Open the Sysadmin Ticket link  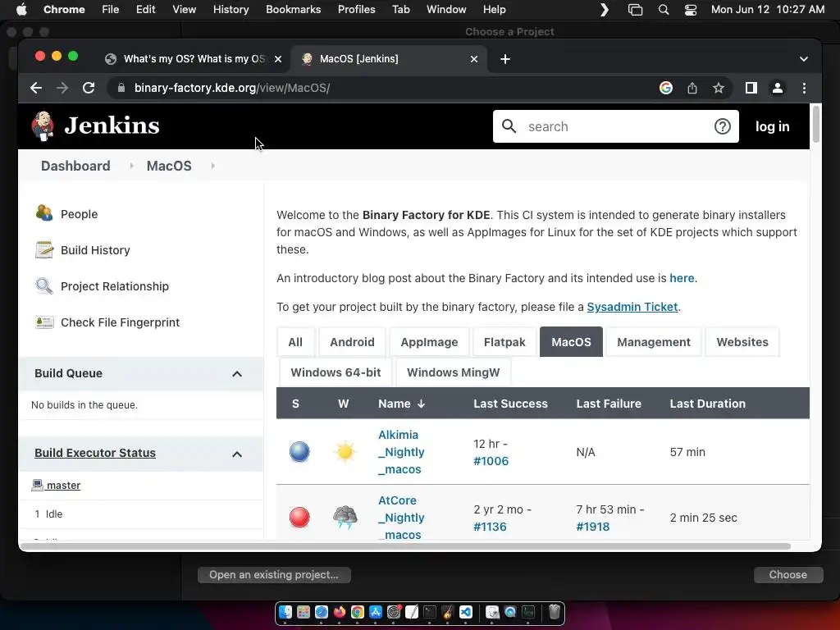pos(632,307)
